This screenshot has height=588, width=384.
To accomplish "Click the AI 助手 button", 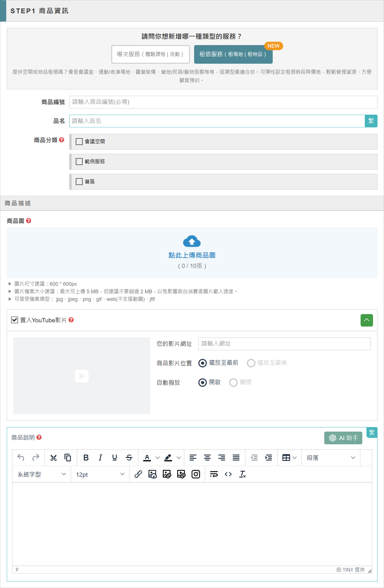I will click(343, 438).
